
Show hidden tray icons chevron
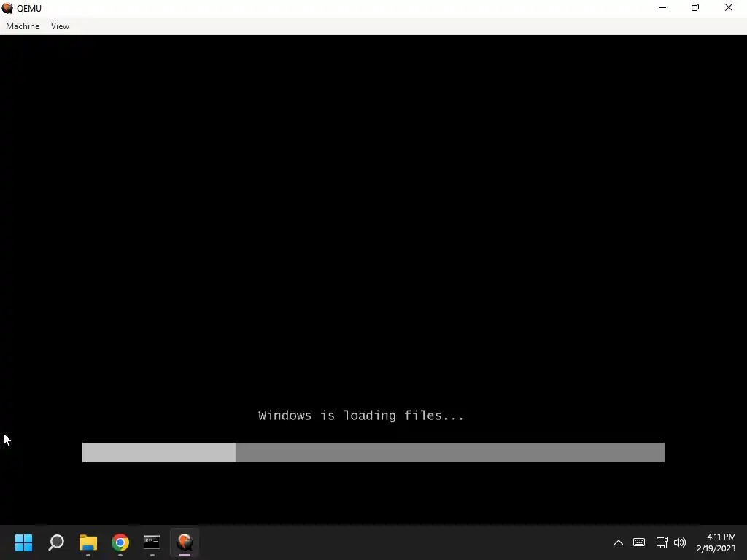pos(619,542)
